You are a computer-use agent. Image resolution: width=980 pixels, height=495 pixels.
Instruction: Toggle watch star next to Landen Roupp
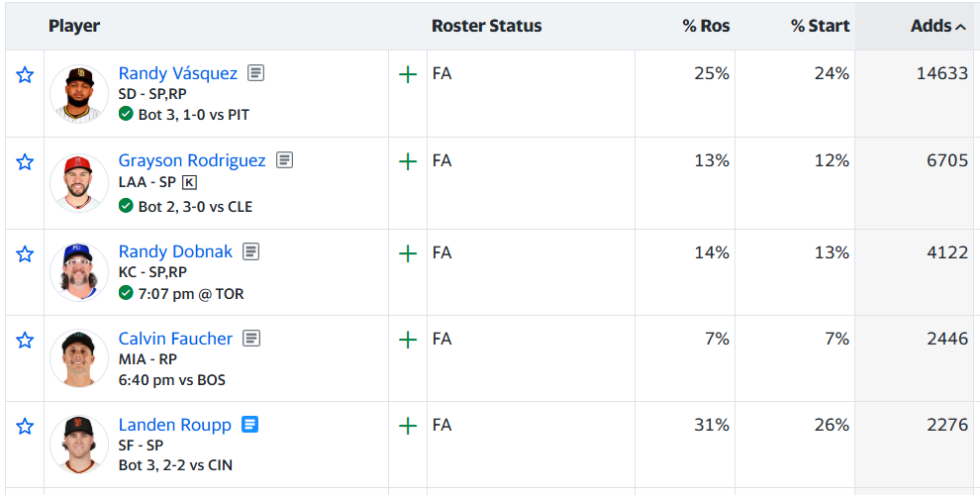pyautogui.click(x=25, y=427)
